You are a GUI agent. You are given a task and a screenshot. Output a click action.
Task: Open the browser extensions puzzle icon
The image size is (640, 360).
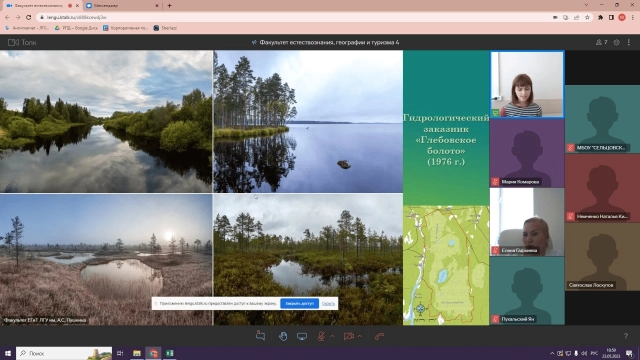point(600,17)
